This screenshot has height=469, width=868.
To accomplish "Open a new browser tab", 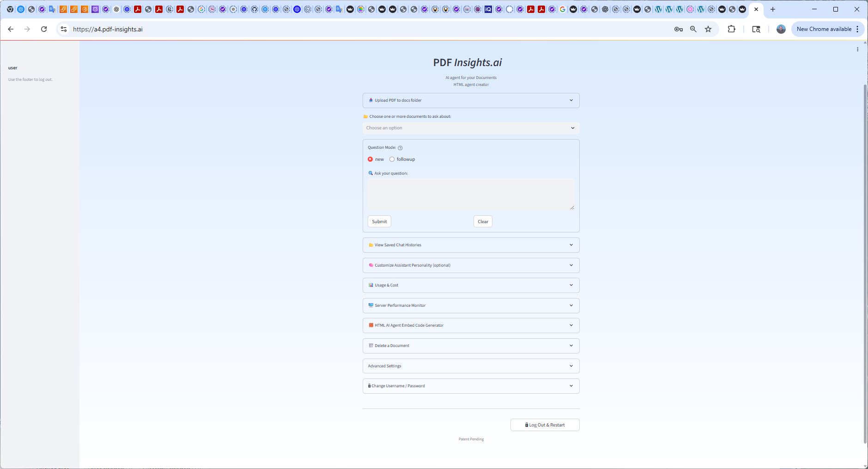I will [772, 9].
